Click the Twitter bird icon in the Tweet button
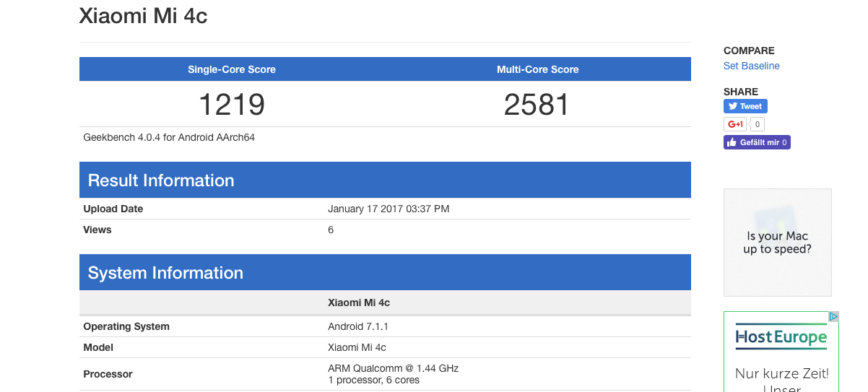Screen dimensions: 868x392 [x=732, y=106]
